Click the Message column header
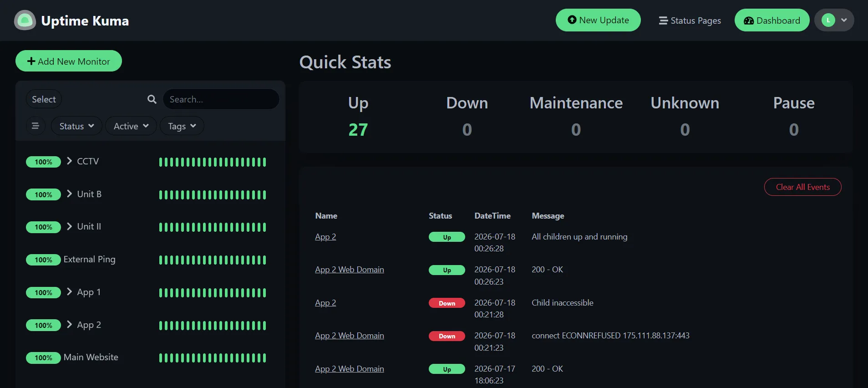The height and width of the screenshot is (388, 868). point(548,216)
